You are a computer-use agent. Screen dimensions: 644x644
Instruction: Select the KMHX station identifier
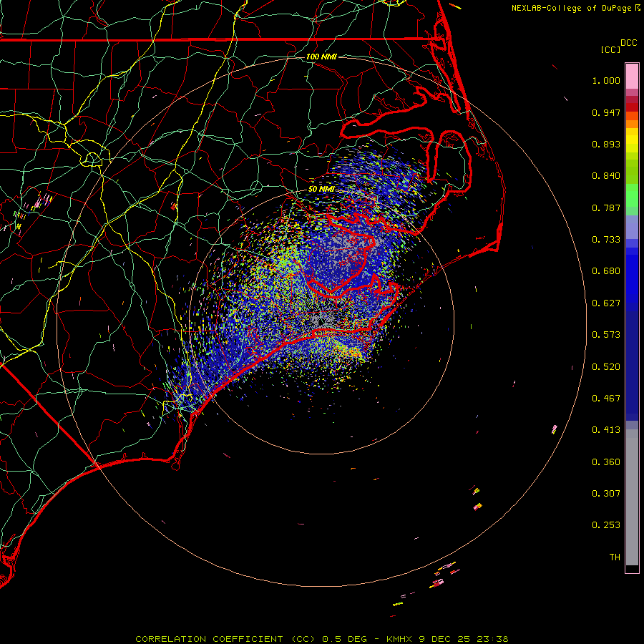tap(401, 639)
